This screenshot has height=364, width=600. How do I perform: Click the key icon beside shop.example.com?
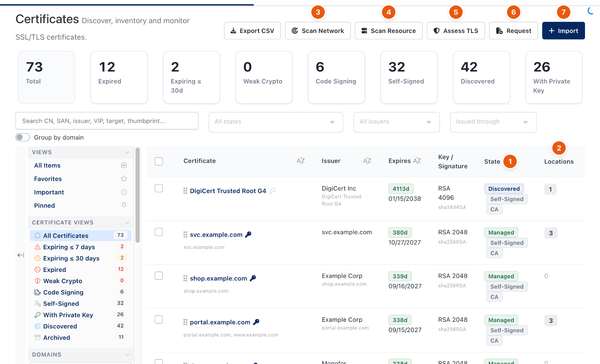253,278
